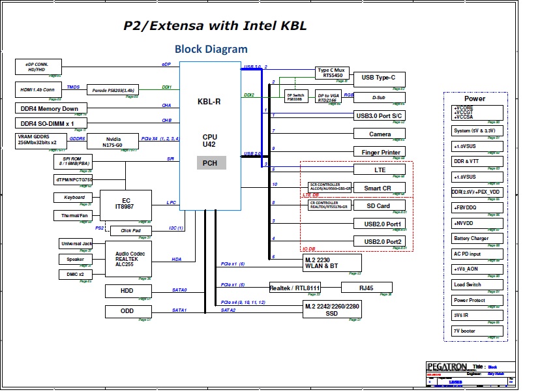Image resolution: width=555 pixels, height=392 pixels.
Task: Select the "DP Switch PS8338B" block
Action: click(296, 96)
